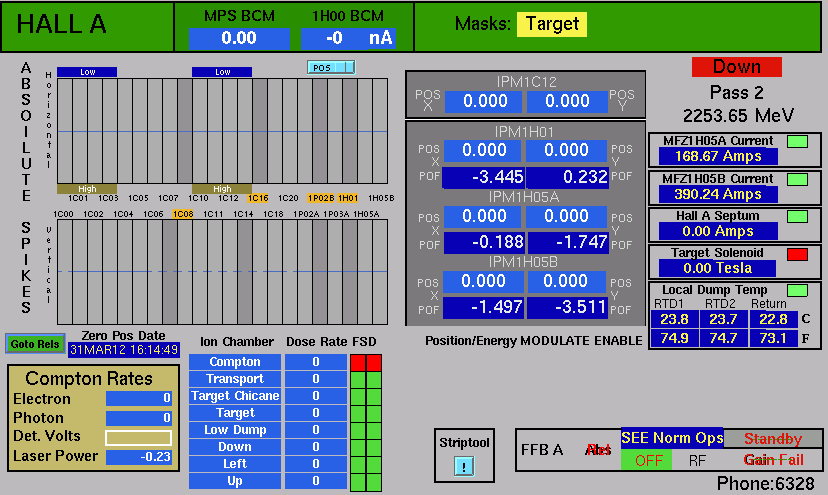Open the Striptool exclamation button
Viewport: 828px width, 495px height.
coord(464,466)
